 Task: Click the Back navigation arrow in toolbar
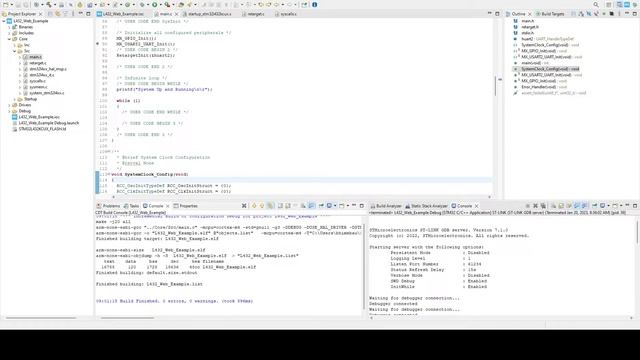click(x=276, y=5)
